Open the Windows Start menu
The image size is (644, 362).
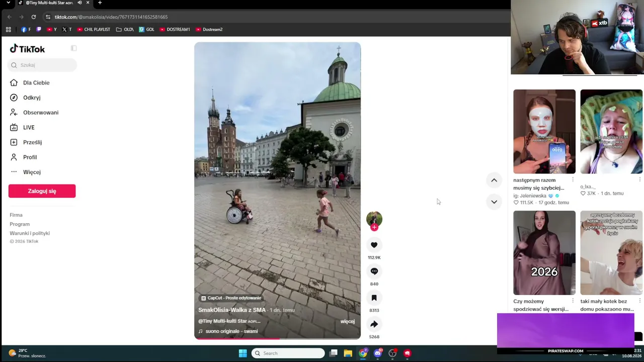pyautogui.click(x=243, y=353)
